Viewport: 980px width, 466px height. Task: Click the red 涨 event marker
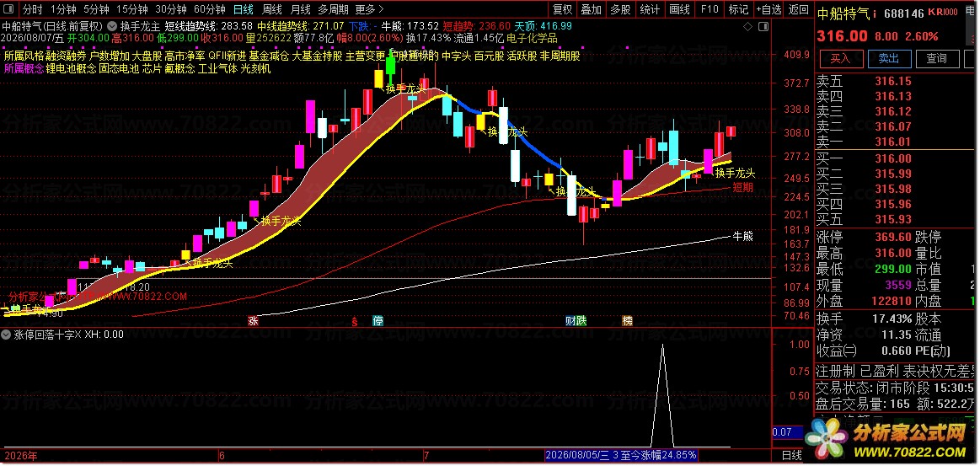[253, 321]
